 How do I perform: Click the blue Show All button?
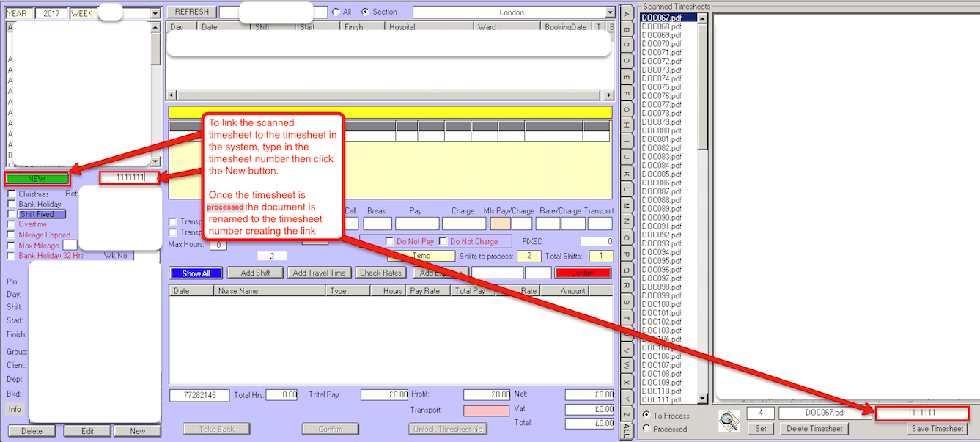tap(196, 273)
